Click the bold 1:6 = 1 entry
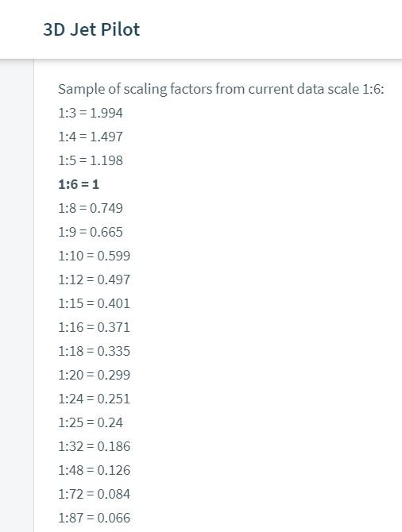This screenshot has width=402, height=532. (79, 184)
